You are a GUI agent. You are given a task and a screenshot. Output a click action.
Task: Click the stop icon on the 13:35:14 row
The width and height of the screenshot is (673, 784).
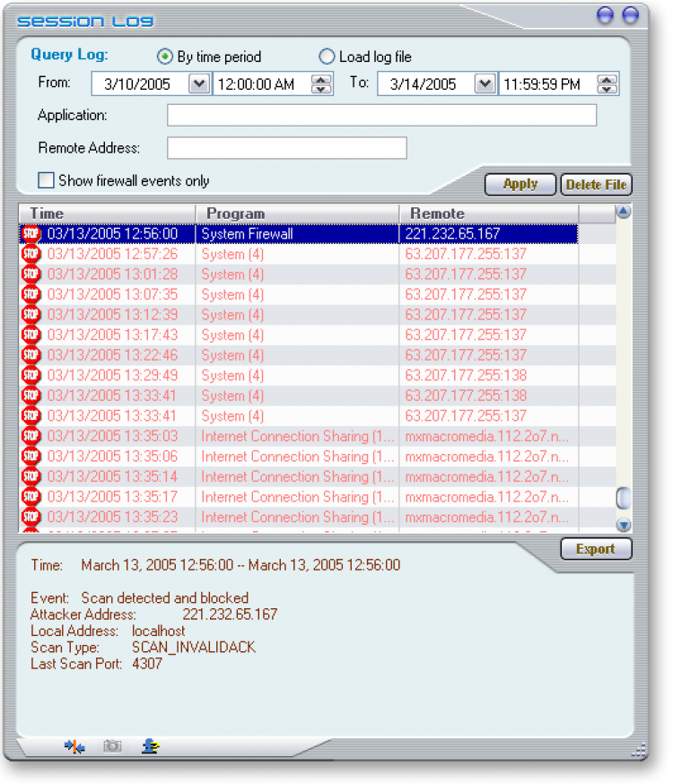[x=31, y=476]
